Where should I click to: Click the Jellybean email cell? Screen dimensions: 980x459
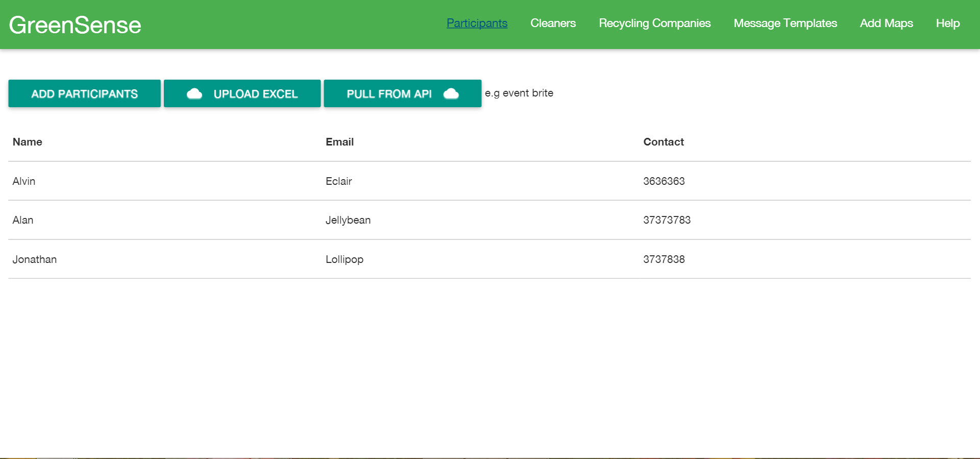pos(348,220)
